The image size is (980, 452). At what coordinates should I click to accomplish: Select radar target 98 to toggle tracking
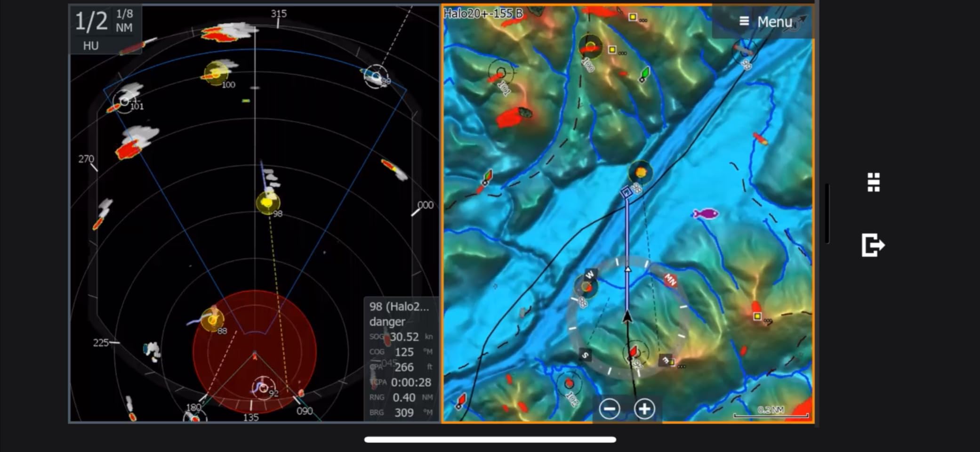[x=267, y=203]
